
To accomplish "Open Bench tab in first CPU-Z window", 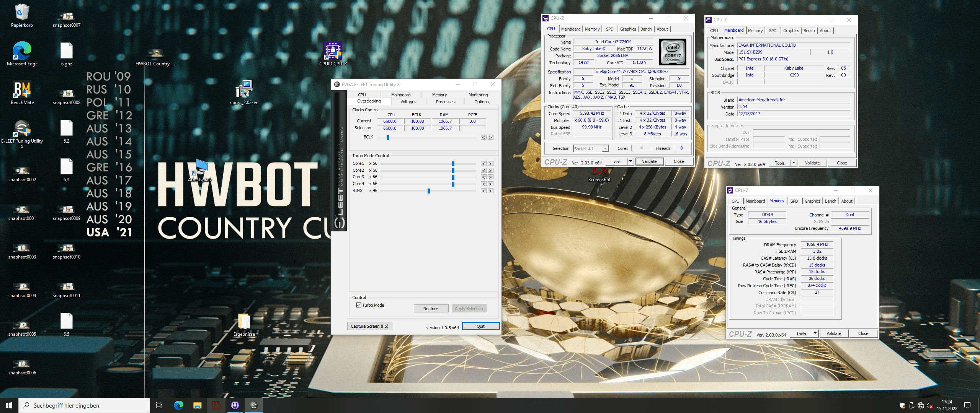I will pyautogui.click(x=646, y=29).
